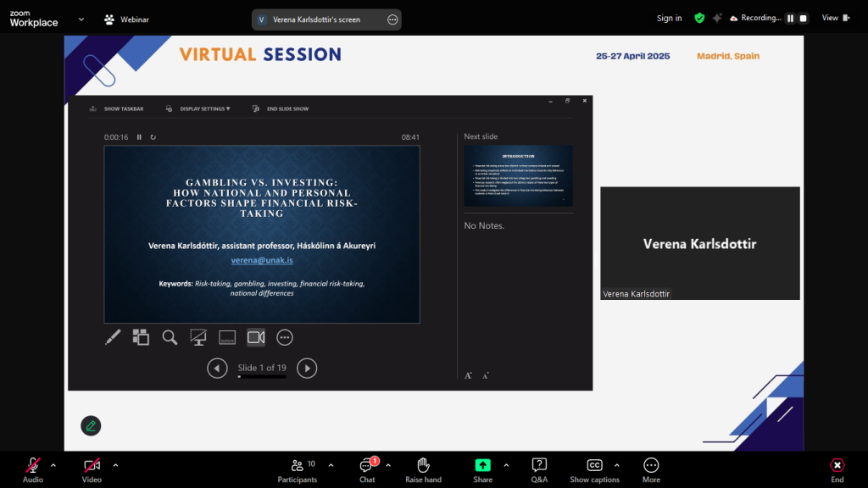
Task: Click the Next slide thumbnail preview
Action: click(518, 175)
